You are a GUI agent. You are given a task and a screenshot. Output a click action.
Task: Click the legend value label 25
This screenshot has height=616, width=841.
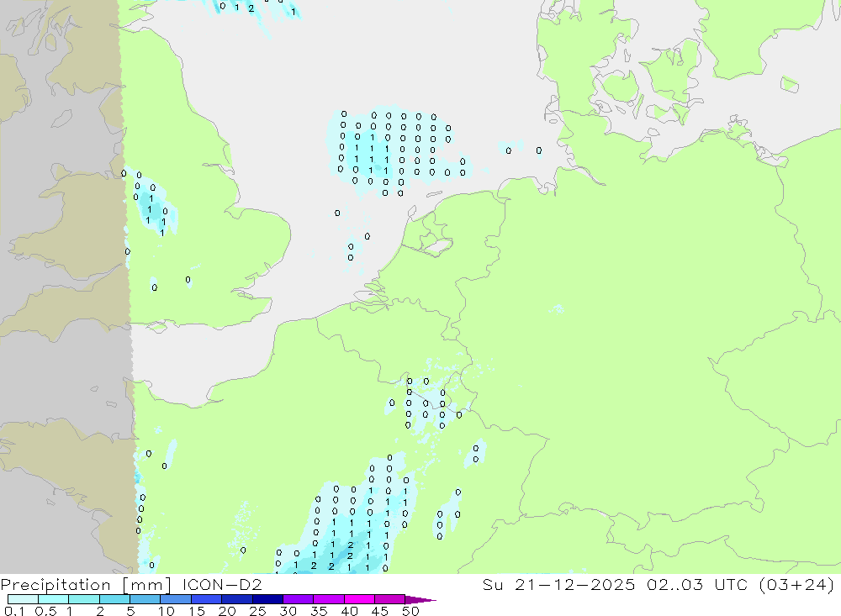pos(258,611)
